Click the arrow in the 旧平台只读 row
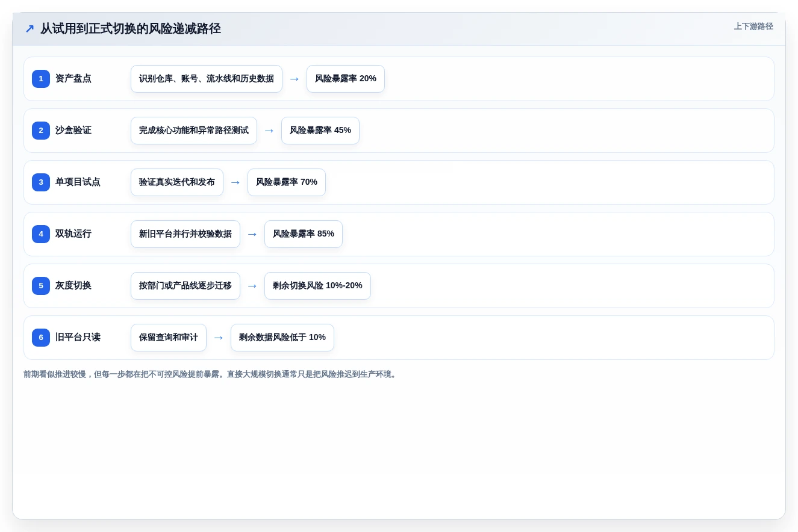The width and height of the screenshot is (798, 532). (219, 338)
